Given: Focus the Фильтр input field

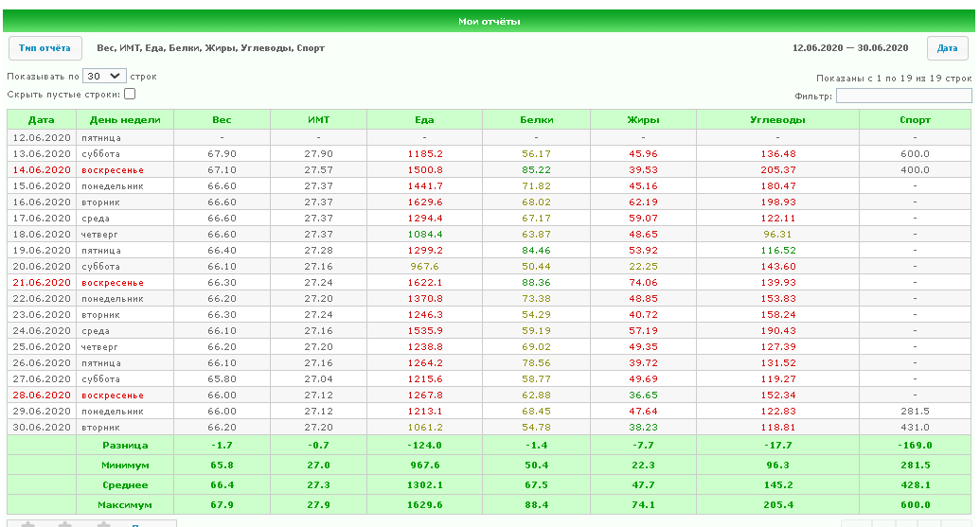Looking at the screenshot, I should coord(903,96).
